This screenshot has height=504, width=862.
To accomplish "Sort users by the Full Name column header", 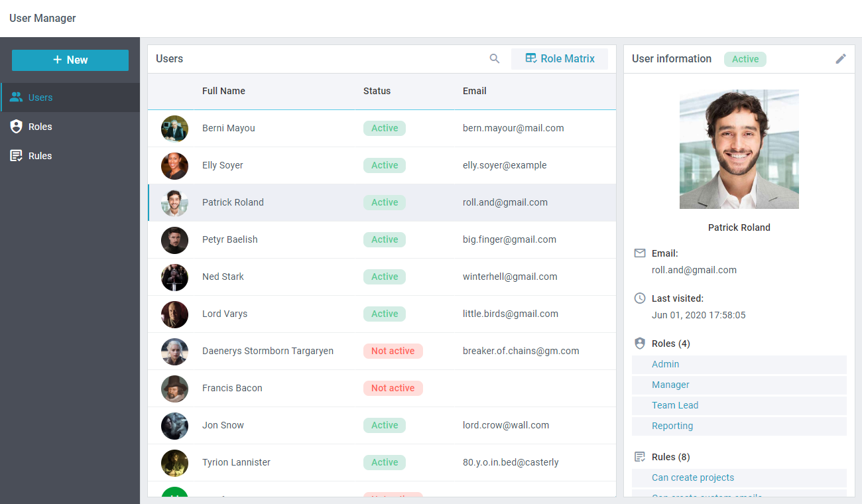I will pyautogui.click(x=223, y=91).
